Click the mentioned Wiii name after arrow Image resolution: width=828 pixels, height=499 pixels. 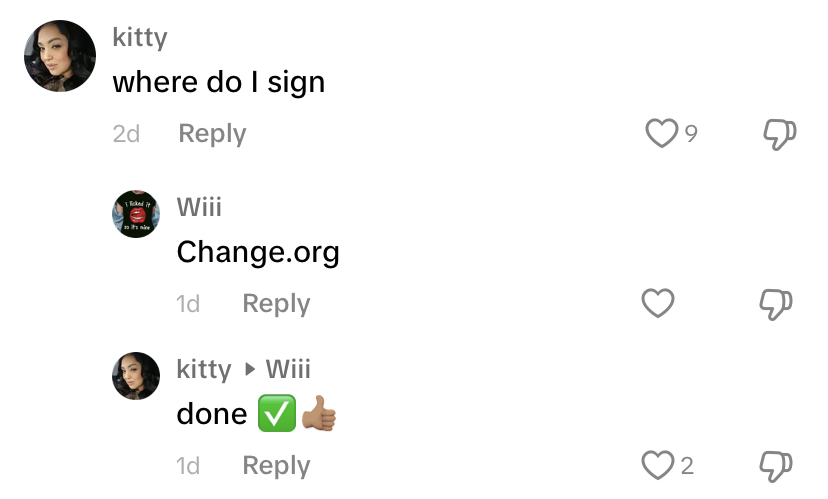pyautogui.click(x=288, y=369)
